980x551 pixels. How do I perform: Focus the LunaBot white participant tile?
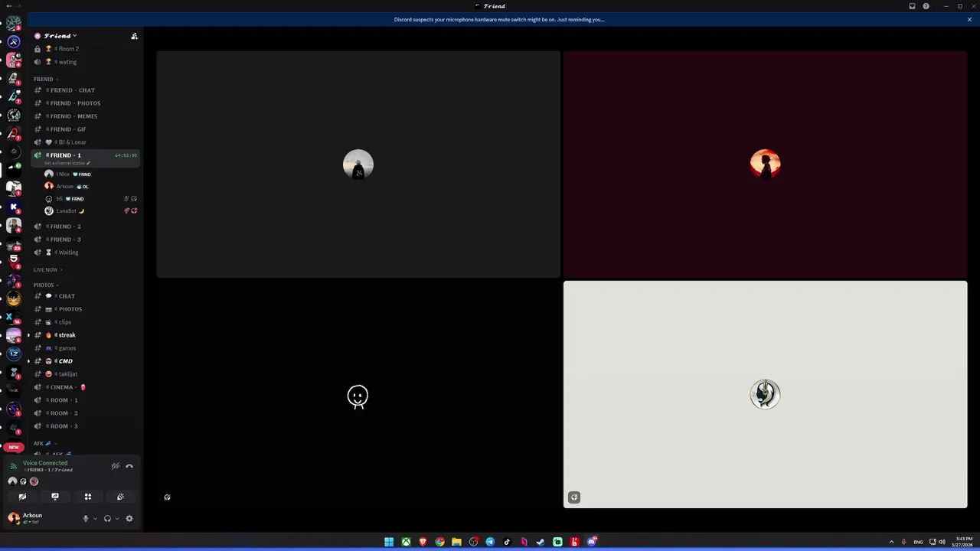765,395
